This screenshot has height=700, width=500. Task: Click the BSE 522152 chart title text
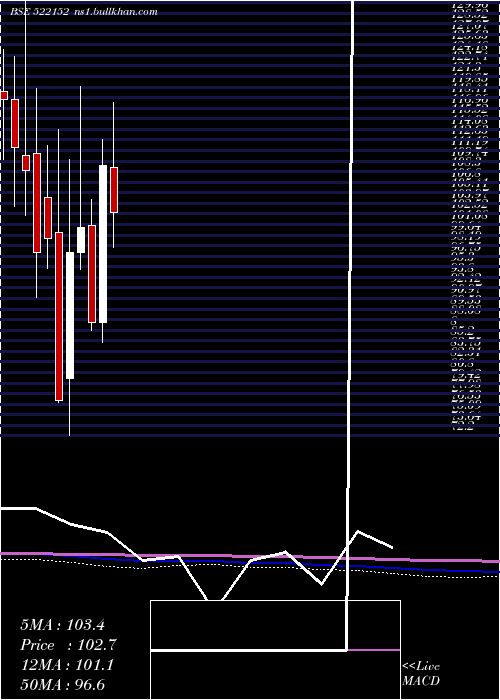40,12
